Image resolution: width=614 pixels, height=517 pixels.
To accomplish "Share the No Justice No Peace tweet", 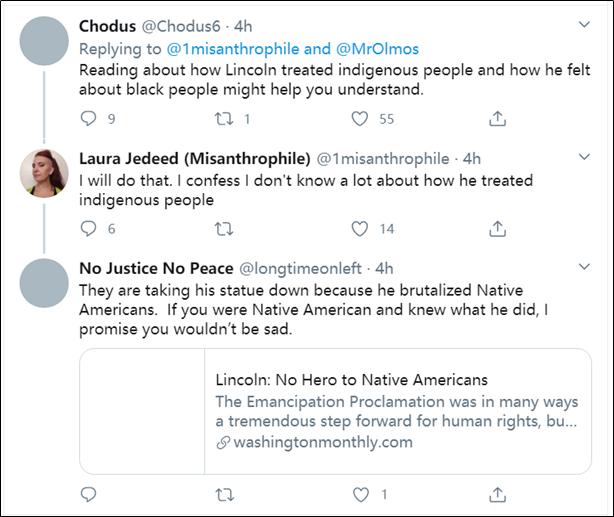I will [496, 494].
